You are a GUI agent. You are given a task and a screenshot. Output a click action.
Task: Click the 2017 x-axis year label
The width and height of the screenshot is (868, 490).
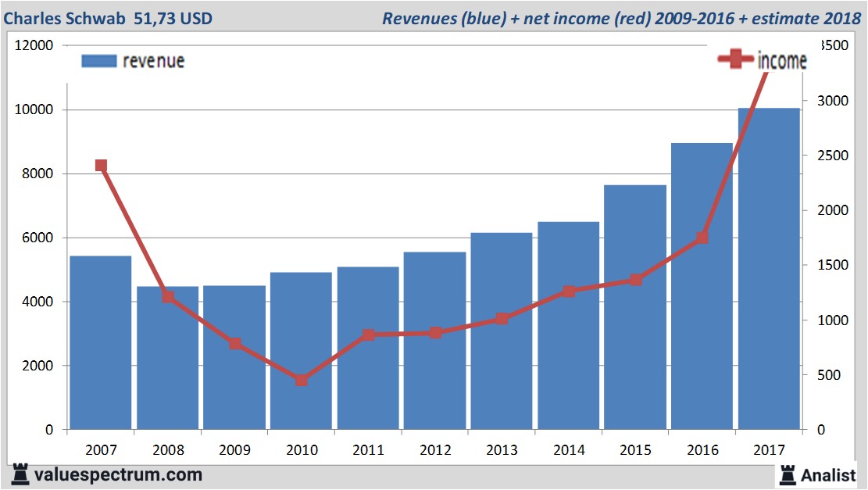pyautogui.click(x=769, y=449)
